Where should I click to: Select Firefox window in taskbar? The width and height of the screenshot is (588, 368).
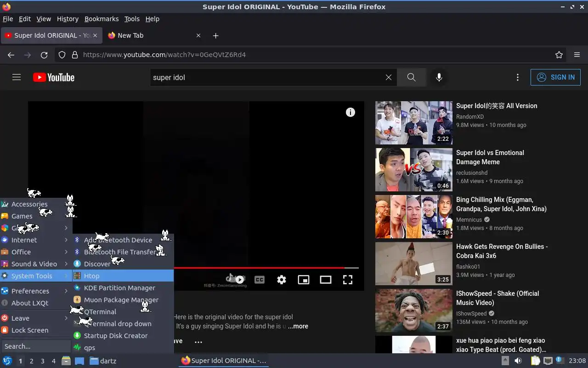click(x=224, y=361)
